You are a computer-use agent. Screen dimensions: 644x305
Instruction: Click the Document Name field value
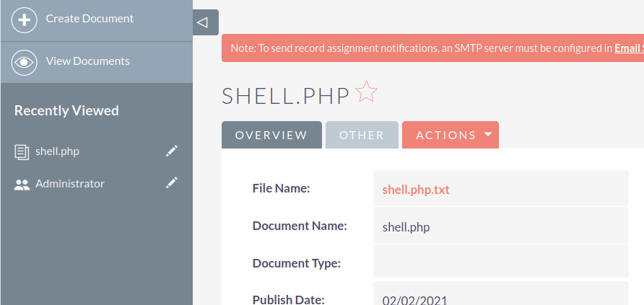pos(406,227)
